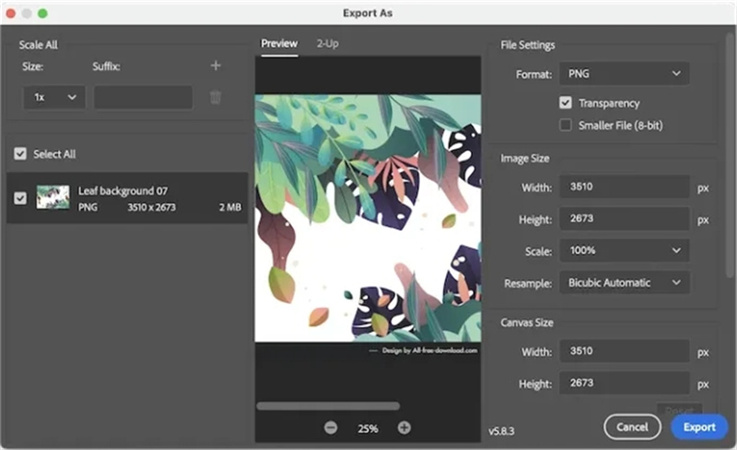Open the 1x size dropdown
This screenshot has height=450, width=737.
(x=55, y=97)
